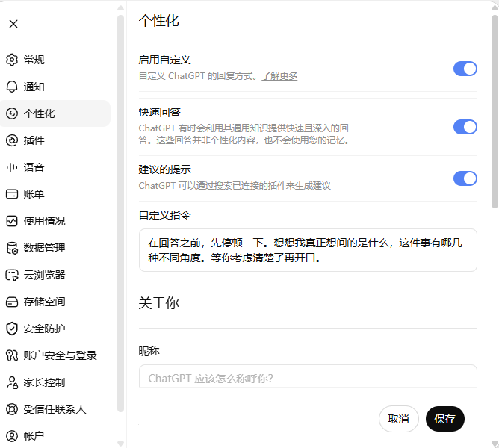
Task: Click the lifebuoy icon next to 受信任联系人
Action: pyautogui.click(x=12, y=409)
